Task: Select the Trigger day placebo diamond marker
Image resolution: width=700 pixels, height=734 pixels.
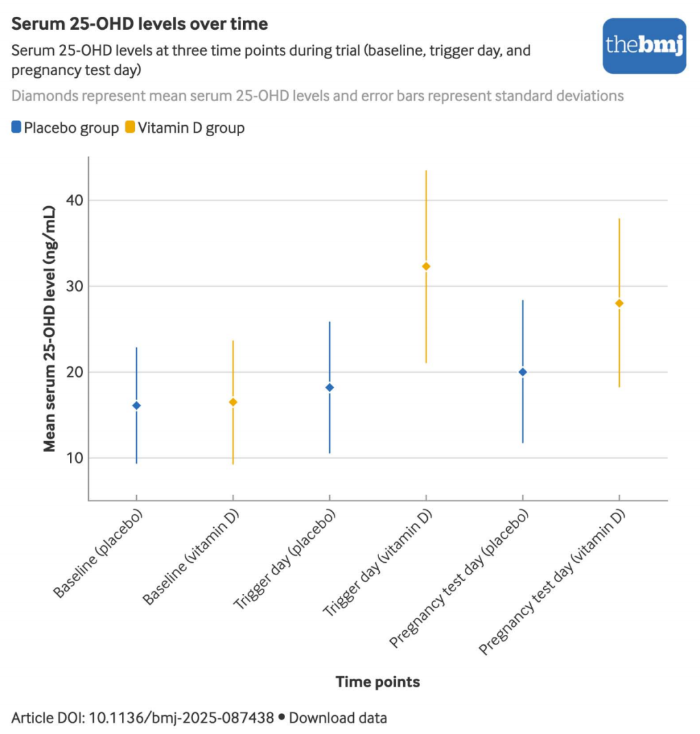Action: pos(329,387)
